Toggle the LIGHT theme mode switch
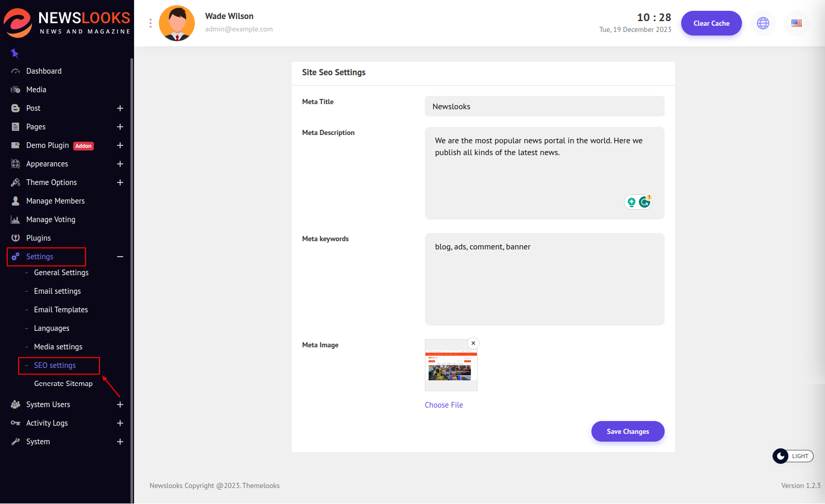 click(793, 456)
